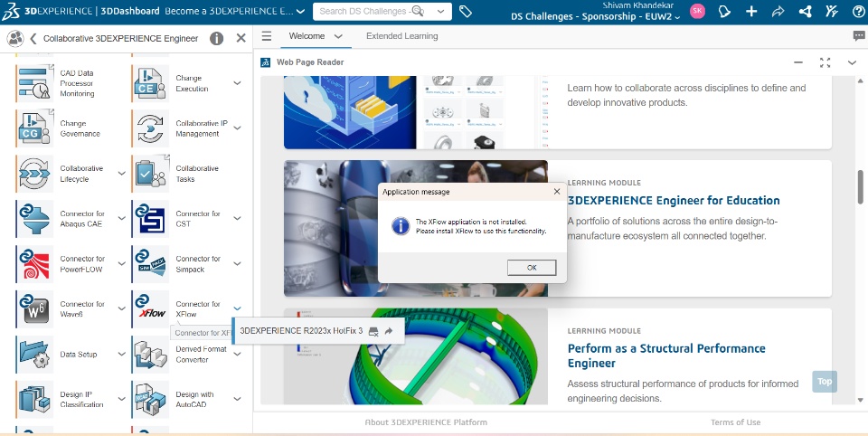868x436 pixels.
Task: Click the share arrow icon in top bar
Action: click(x=778, y=11)
